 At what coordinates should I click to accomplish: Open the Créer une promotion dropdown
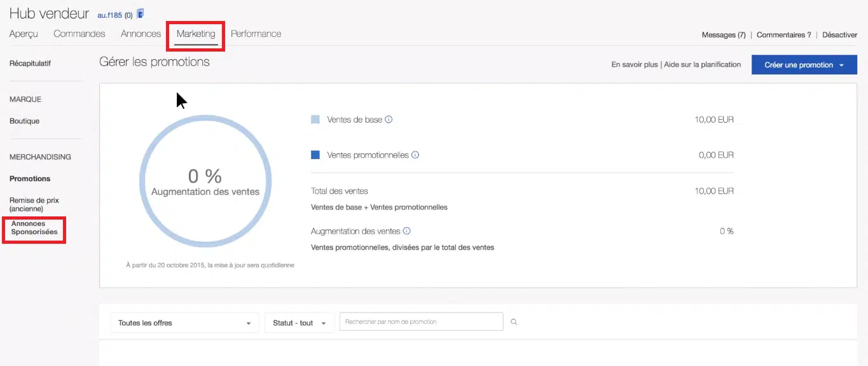[x=804, y=65]
